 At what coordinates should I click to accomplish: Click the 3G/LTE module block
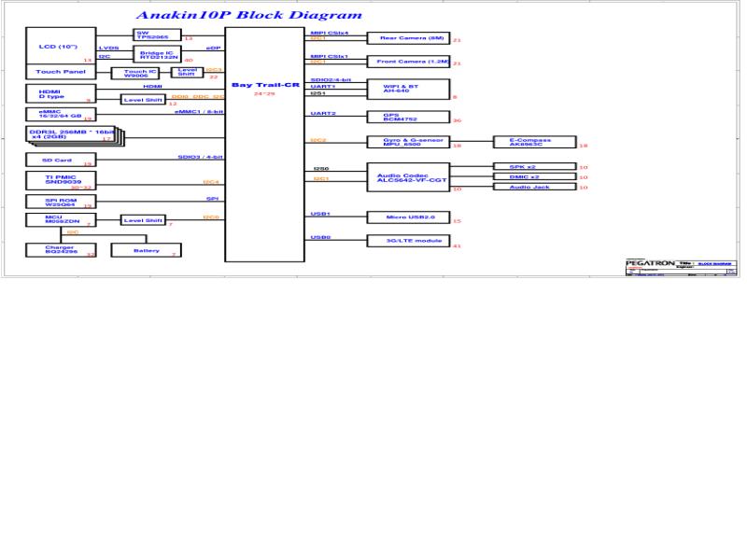coord(408,241)
